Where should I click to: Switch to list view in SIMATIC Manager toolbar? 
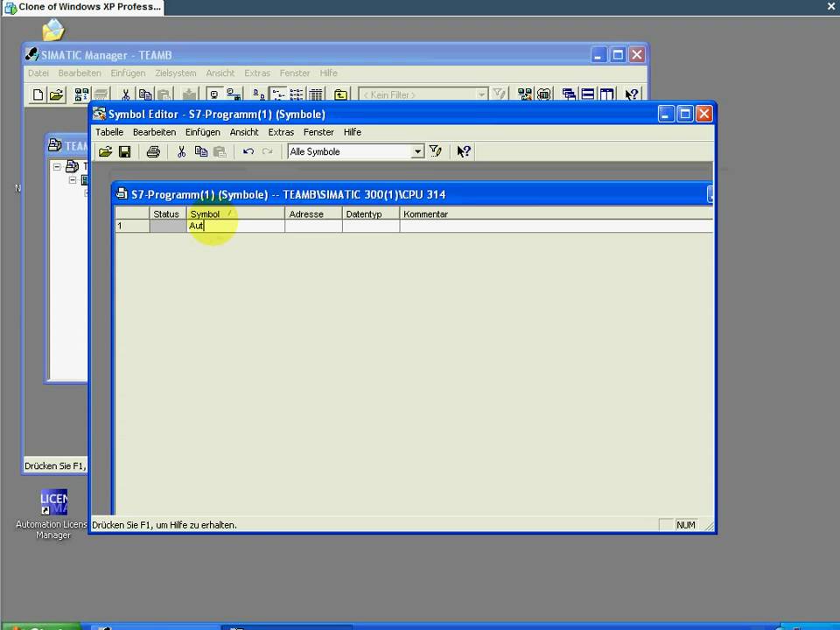pyautogui.click(x=297, y=94)
